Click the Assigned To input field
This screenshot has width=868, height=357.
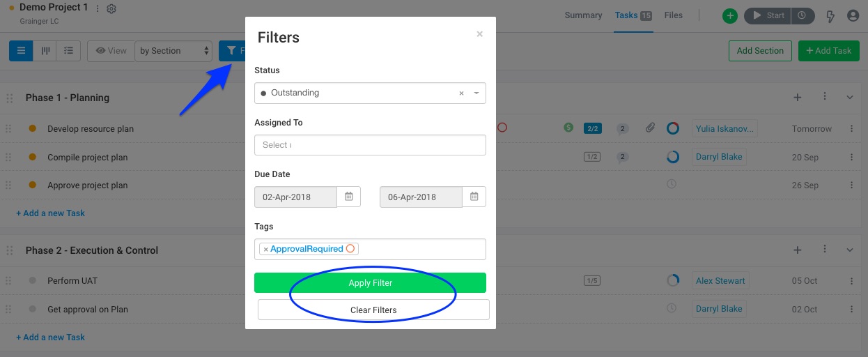tap(370, 145)
